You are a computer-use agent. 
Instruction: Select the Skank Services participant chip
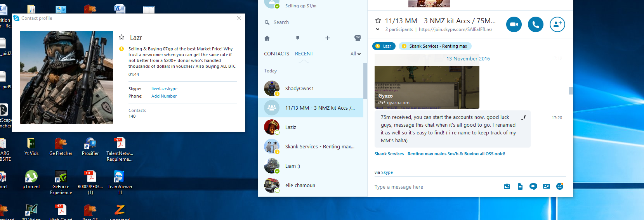point(435,46)
